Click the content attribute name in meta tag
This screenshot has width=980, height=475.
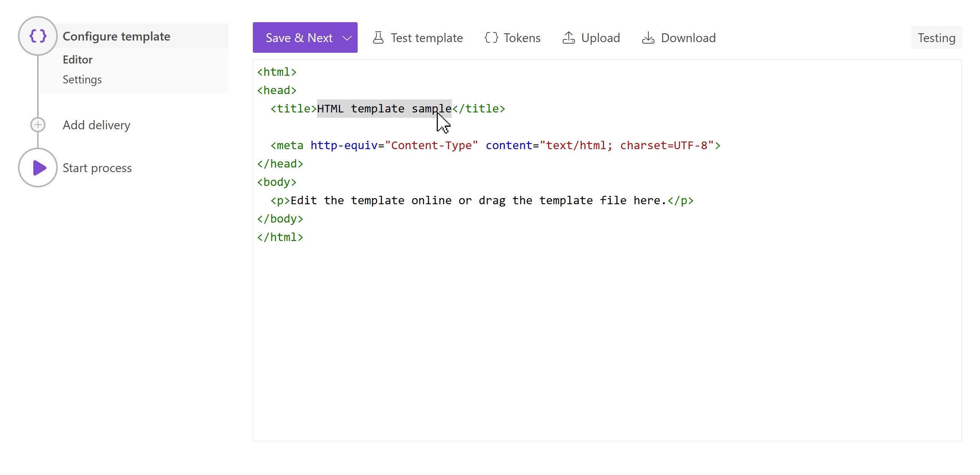(509, 145)
